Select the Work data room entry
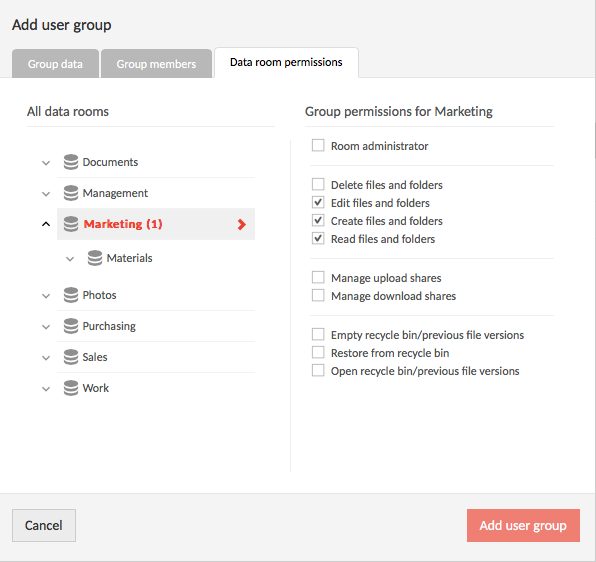 pos(156,388)
